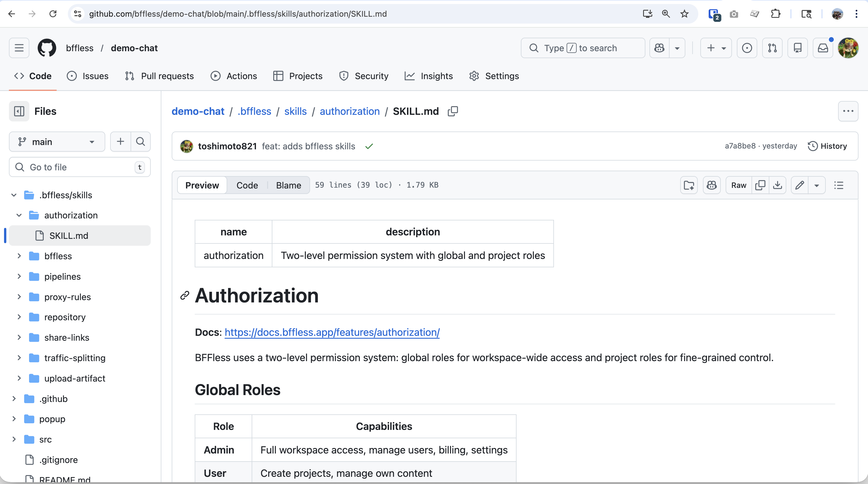The width and height of the screenshot is (868, 484).
Task: Copy the SKILL.md file path
Action: [x=453, y=111]
